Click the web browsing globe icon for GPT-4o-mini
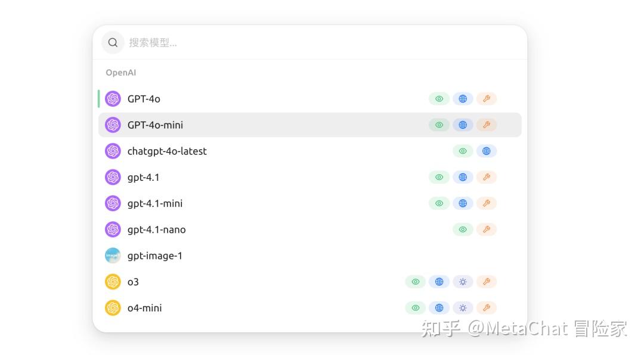The image size is (644, 355). click(x=463, y=125)
